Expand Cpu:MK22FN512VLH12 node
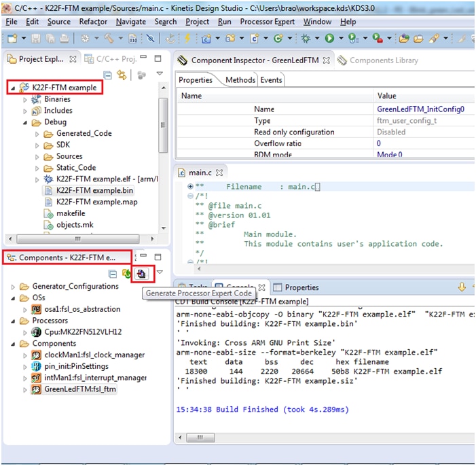The image size is (476, 466). click(25, 333)
